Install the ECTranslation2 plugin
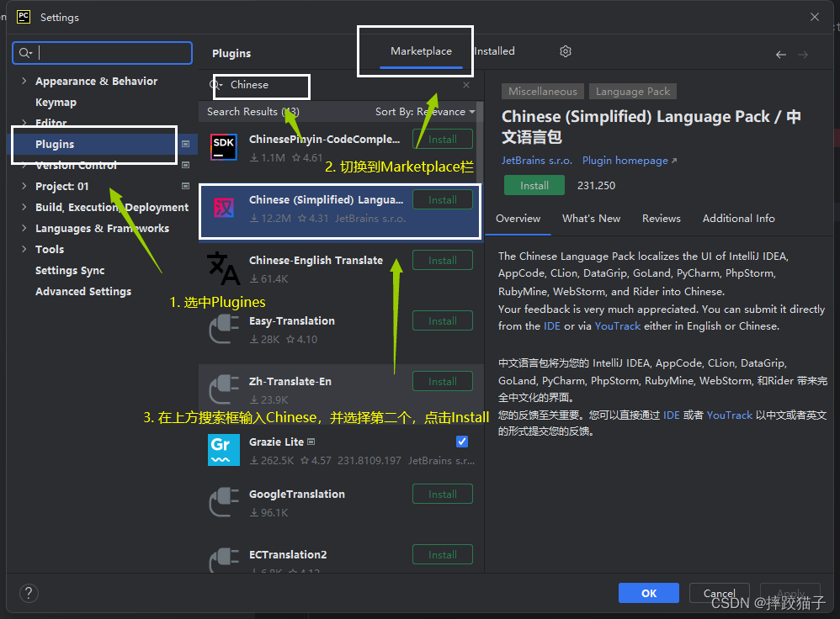Viewport: 840px width, 619px height. [443, 555]
